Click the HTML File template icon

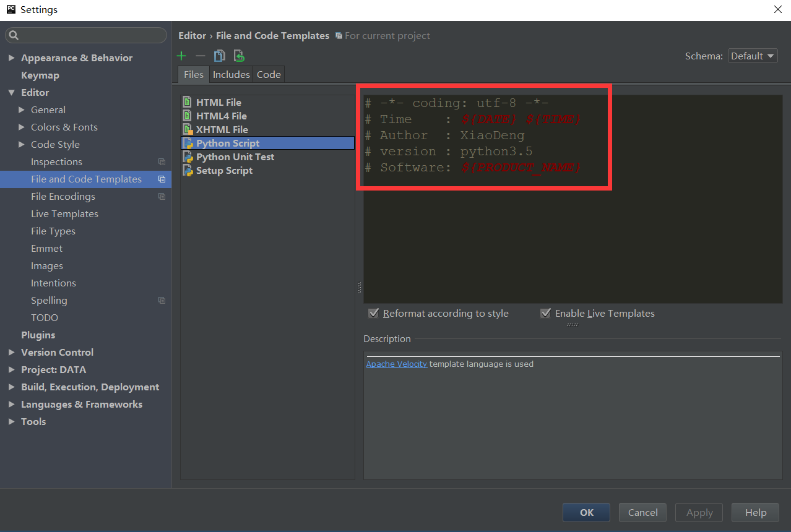point(188,102)
